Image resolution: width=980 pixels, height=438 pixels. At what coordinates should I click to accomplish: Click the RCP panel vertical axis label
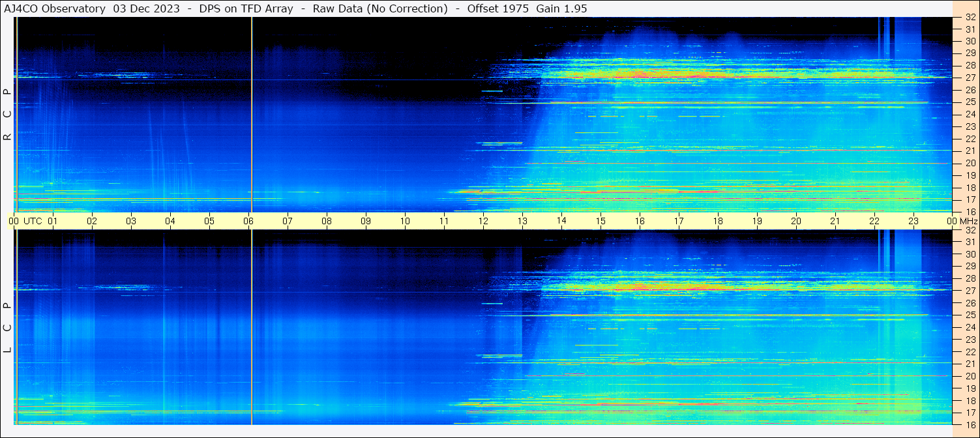pos(7,115)
